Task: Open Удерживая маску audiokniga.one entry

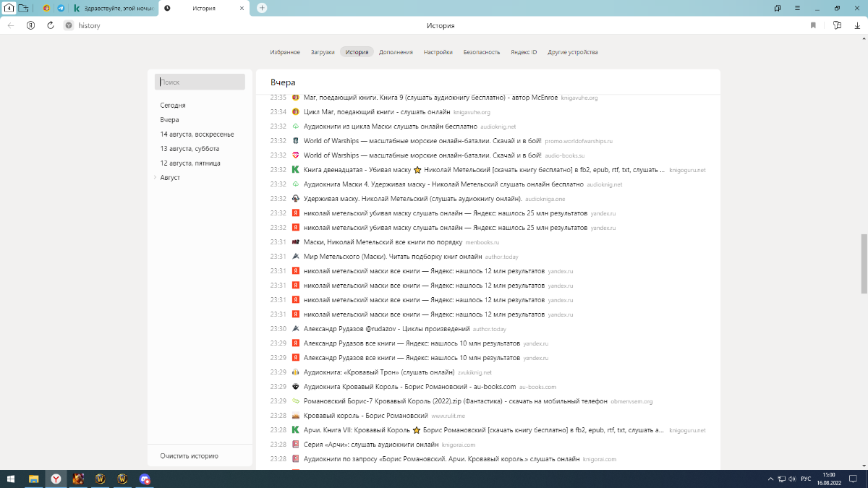Action: (x=413, y=199)
